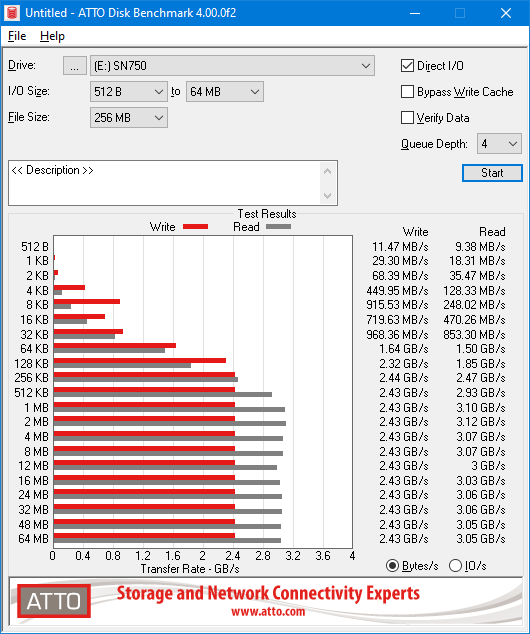The width and height of the screenshot is (530, 634).
Task: Click the gray Read legend swatch
Action: (x=279, y=226)
